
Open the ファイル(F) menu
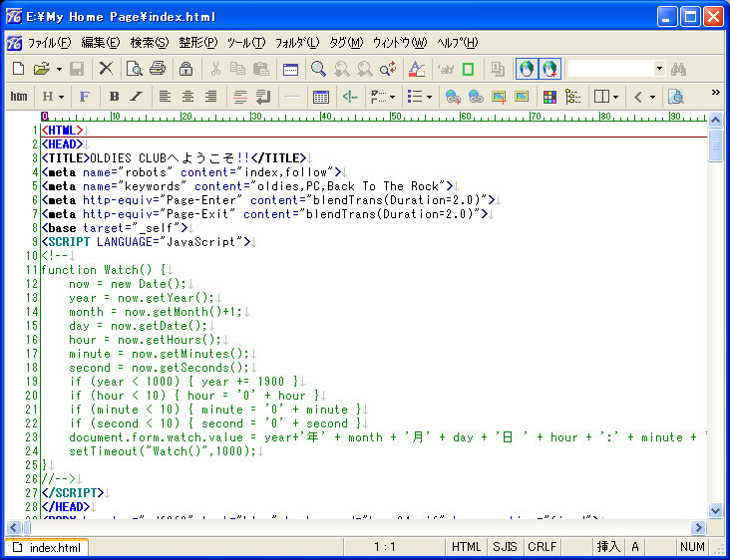click(x=48, y=43)
